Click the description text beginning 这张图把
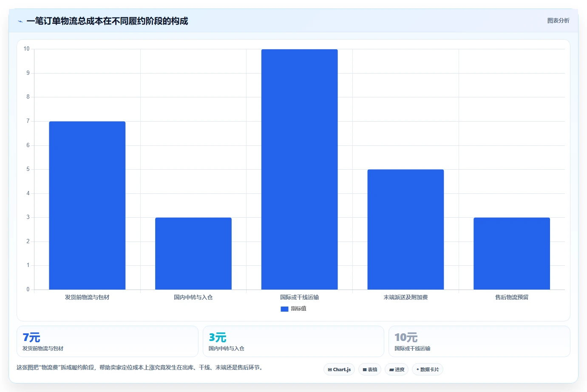587x392 pixels. (x=141, y=367)
